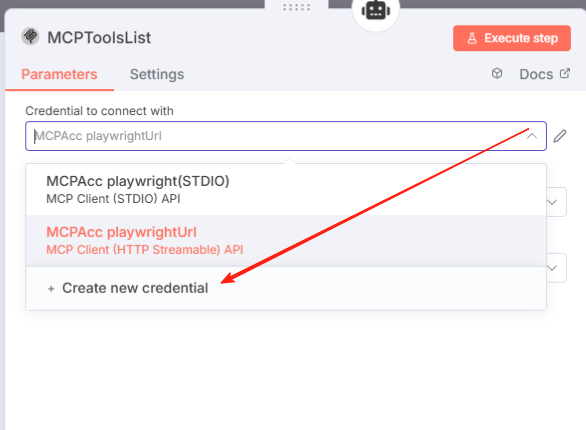Click the external link icon after Docs
This screenshot has width=586, height=430.
tap(565, 73)
